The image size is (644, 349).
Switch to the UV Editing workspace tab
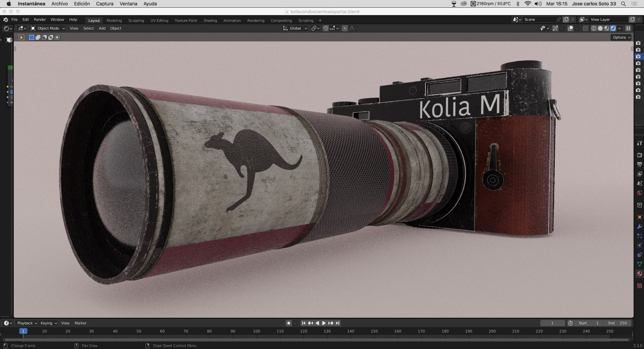(x=159, y=21)
